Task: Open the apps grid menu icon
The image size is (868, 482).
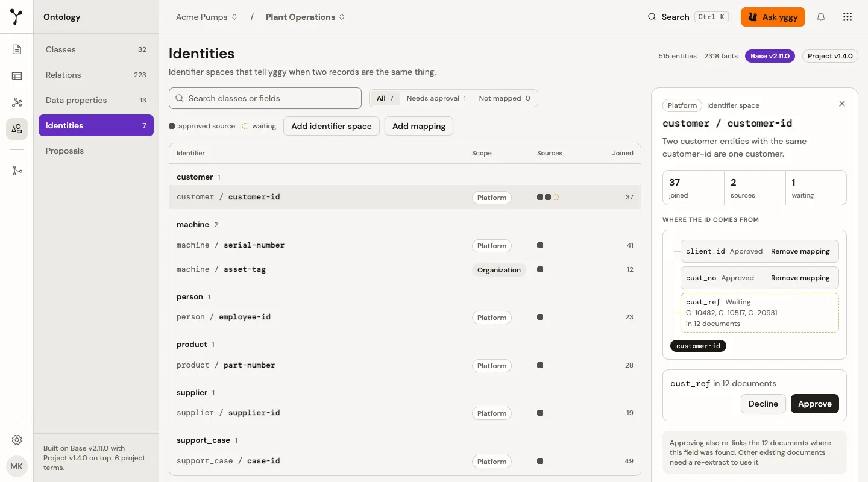Action: click(x=848, y=17)
